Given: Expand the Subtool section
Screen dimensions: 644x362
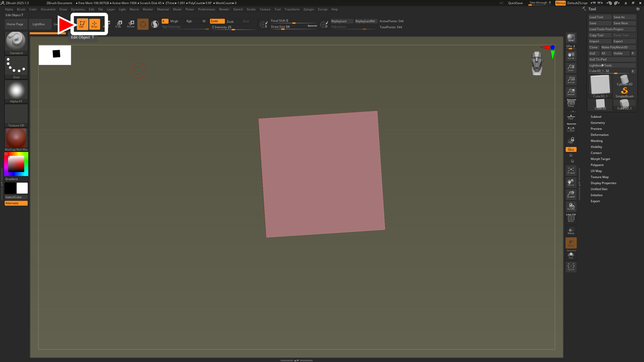Looking at the screenshot, I should 596,117.
